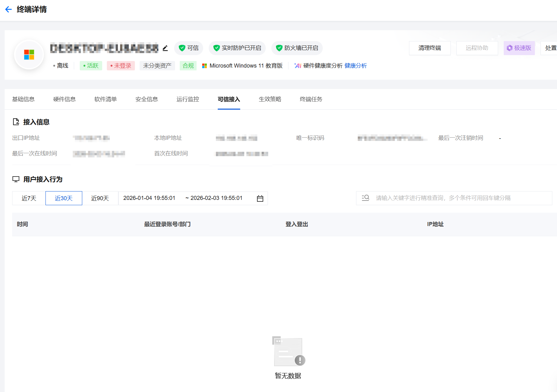
Task: Click the green shield 可信 badge
Action: (188, 48)
